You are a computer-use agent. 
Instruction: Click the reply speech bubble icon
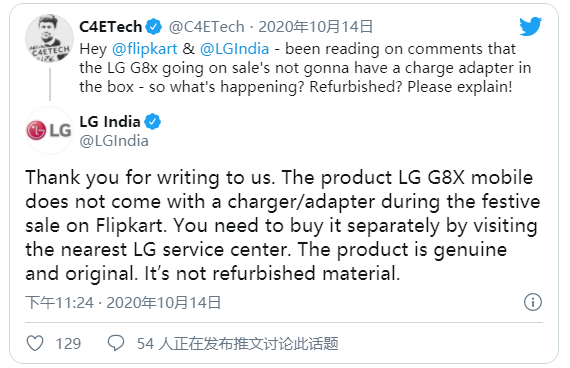pyautogui.click(x=116, y=343)
